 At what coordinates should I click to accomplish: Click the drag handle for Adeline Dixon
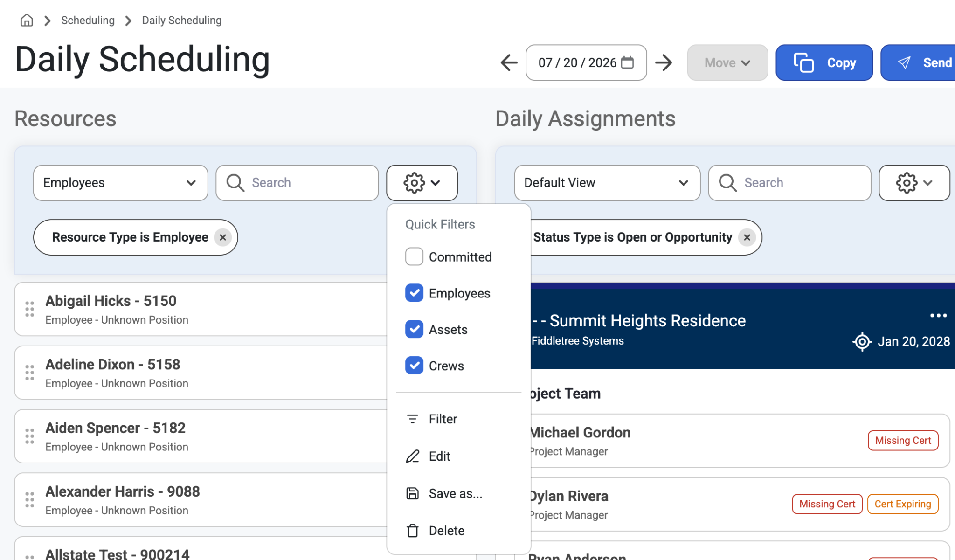29,373
